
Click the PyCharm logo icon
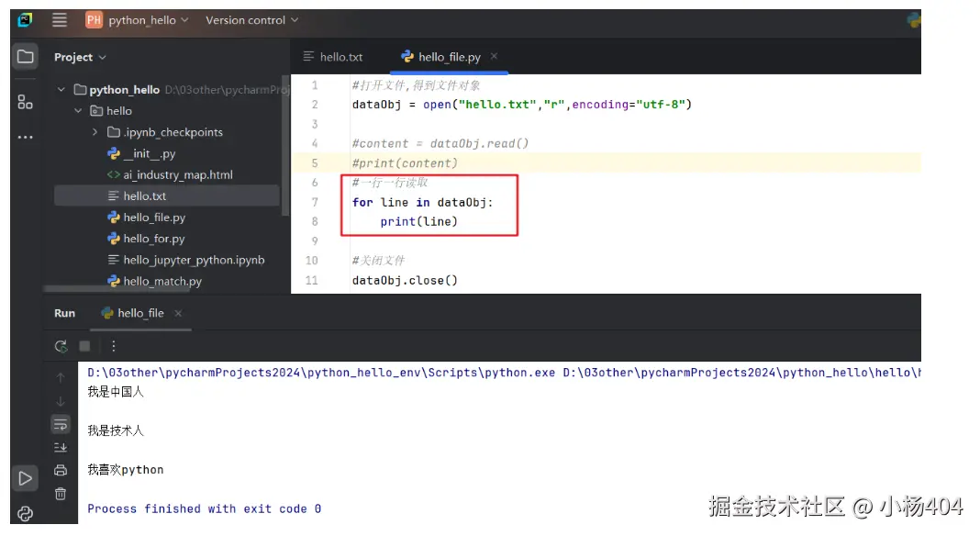click(x=25, y=20)
